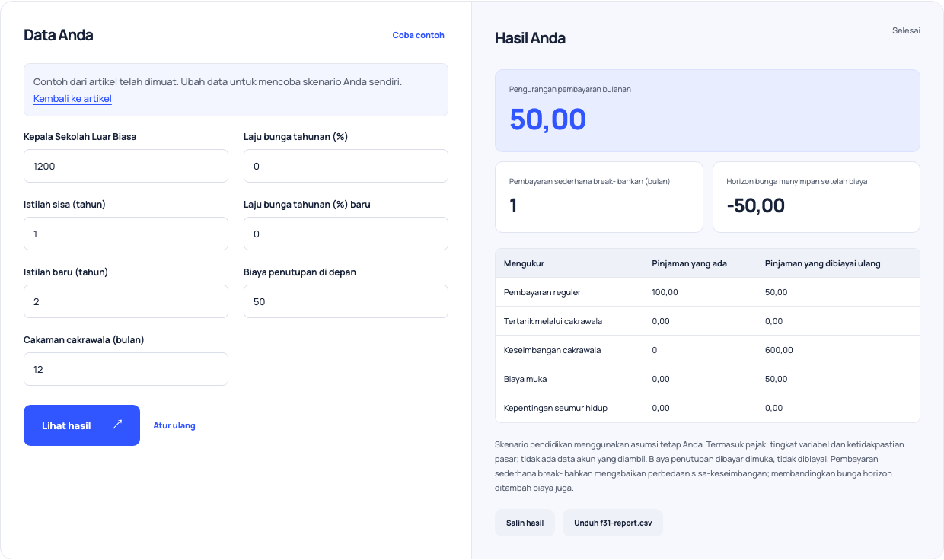This screenshot has height=560, width=944.
Task: Click the Hasil Anda heading
Action: tap(531, 38)
